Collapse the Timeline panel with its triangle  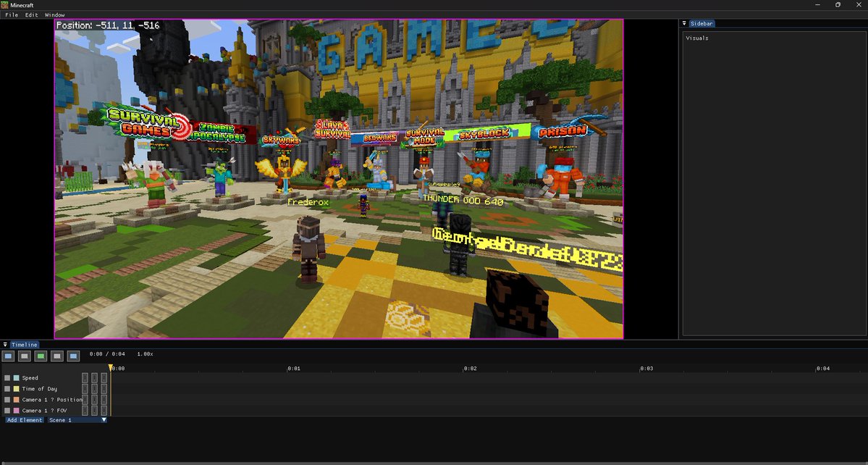click(x=5, y=344)
